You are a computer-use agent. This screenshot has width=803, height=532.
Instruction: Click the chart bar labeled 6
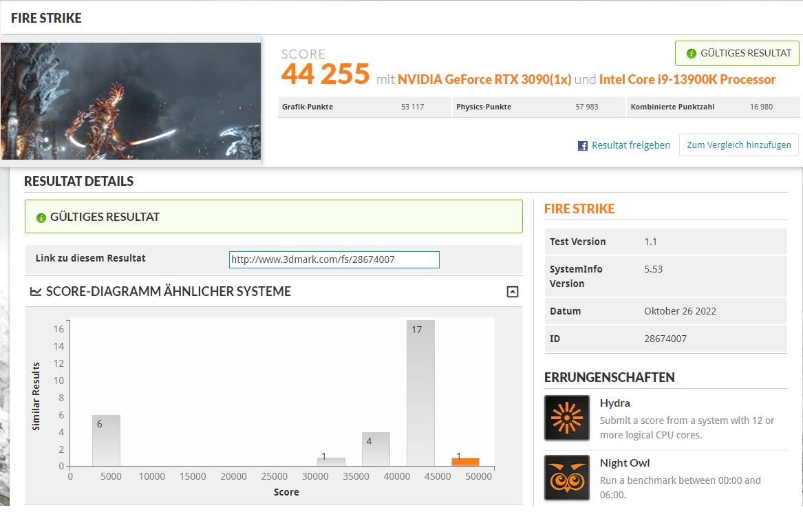(x=106, y=440)
